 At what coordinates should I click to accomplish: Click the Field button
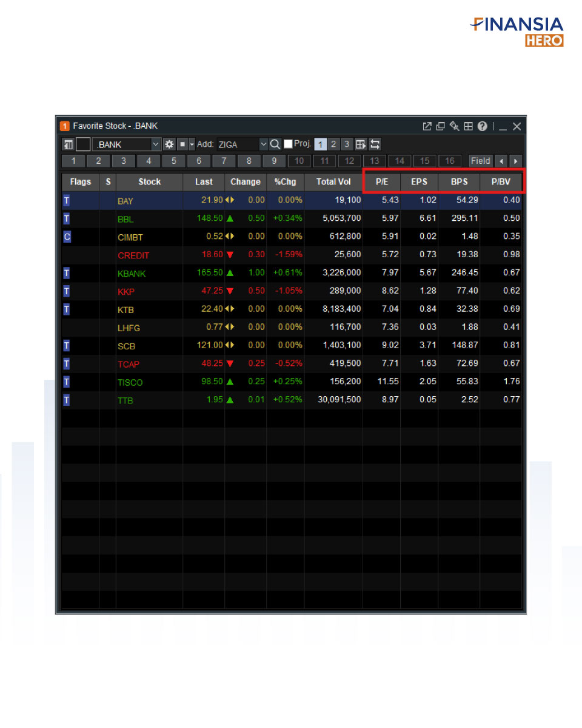tap(481, 161)
